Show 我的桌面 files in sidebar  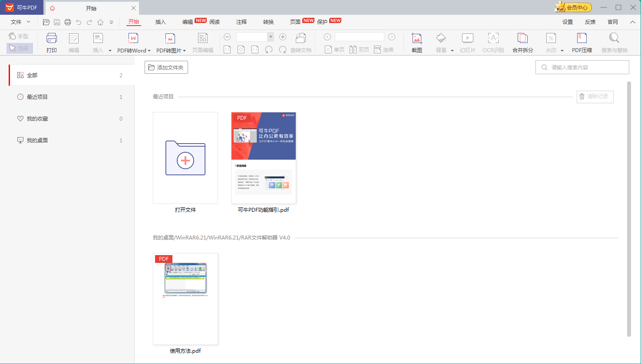(37, 140)
